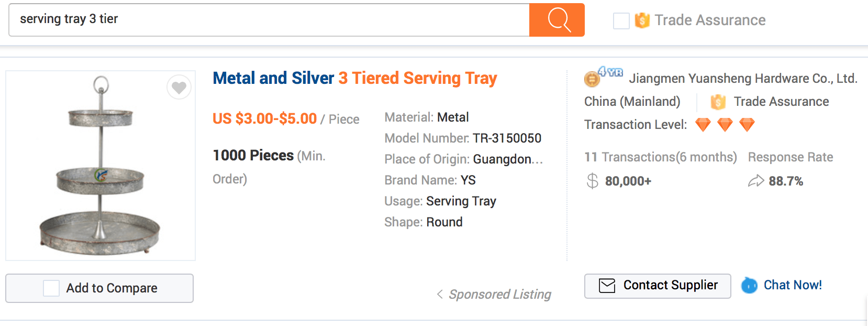Image resolution: width=868 pixels, height=326 pixels.
Task: Click the Contact Supplier button
Action: click(x=658, y=286)
